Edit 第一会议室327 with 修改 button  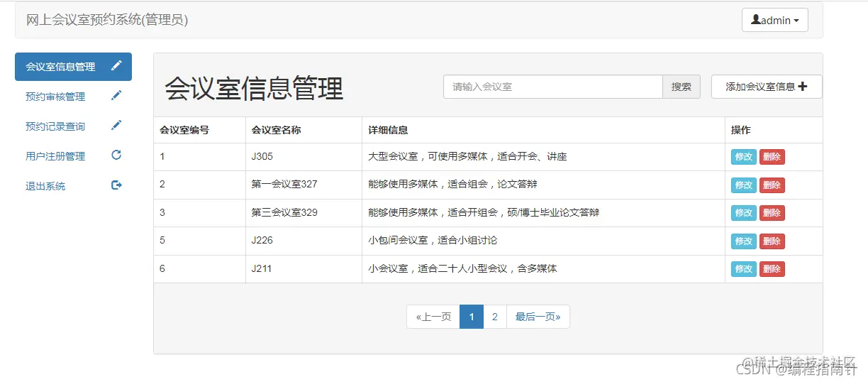[x=744, y=185]
